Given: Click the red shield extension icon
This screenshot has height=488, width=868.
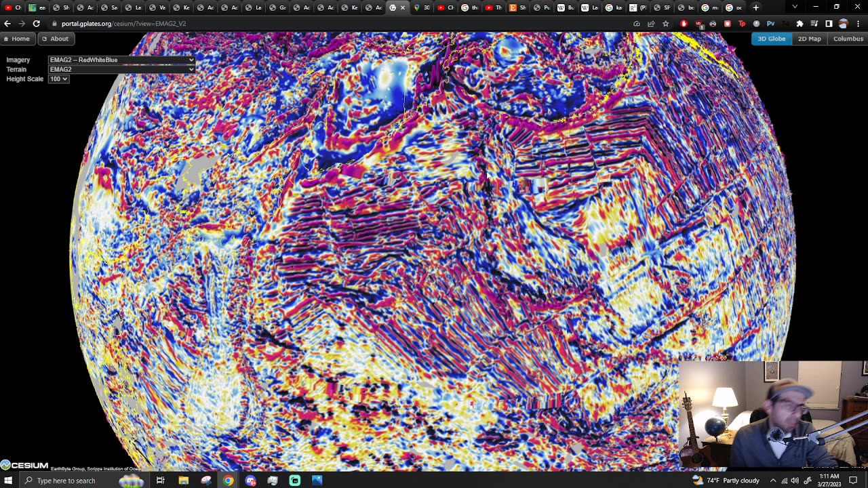Looking at the screenshot, I should click(x=728, y=24).
